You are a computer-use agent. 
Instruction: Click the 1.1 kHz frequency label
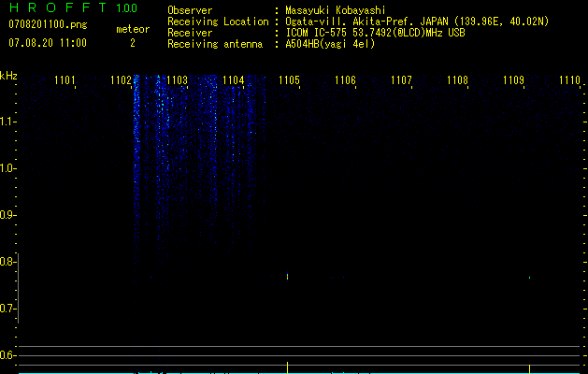[7, 122]
